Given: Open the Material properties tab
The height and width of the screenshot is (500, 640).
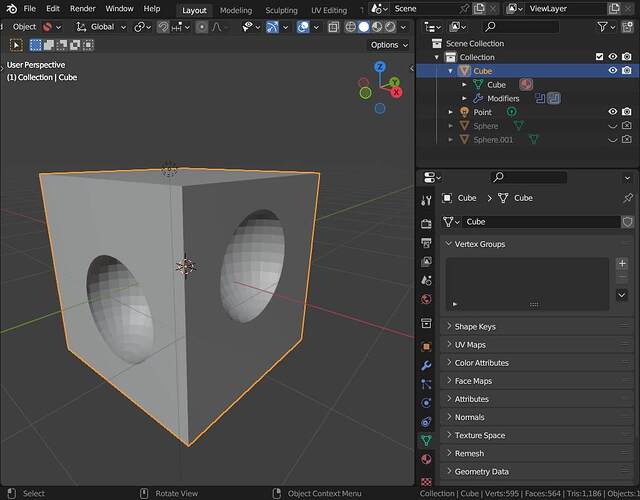Looking at the screenshot, I should (426, 459).
